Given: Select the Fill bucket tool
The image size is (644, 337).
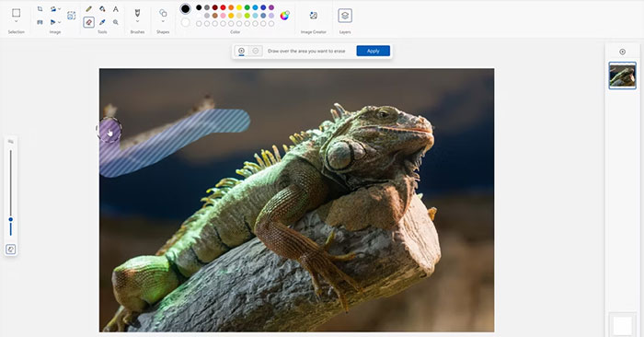Looking at the screenshot, I should pos(102,9).
